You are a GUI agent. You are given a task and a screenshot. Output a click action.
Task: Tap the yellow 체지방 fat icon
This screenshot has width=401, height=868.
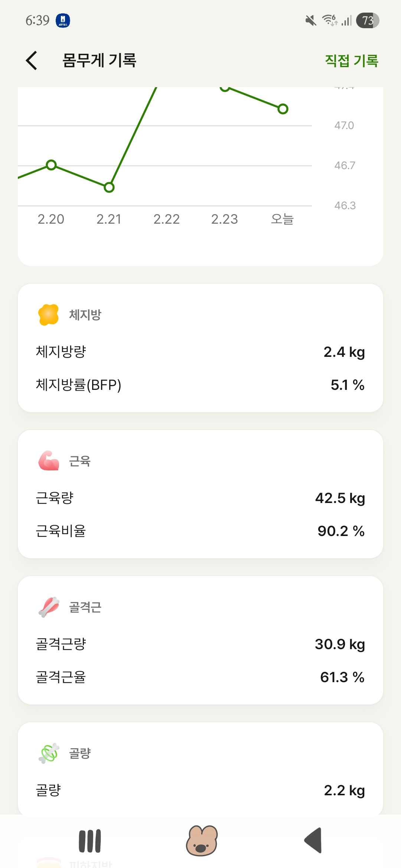[x=49, y=315]
